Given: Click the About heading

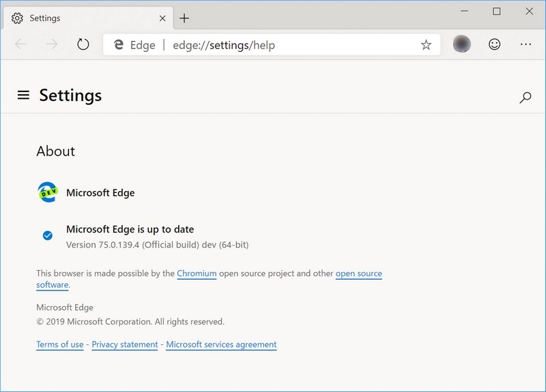Looking at the screenshot, I should [56, 151].
